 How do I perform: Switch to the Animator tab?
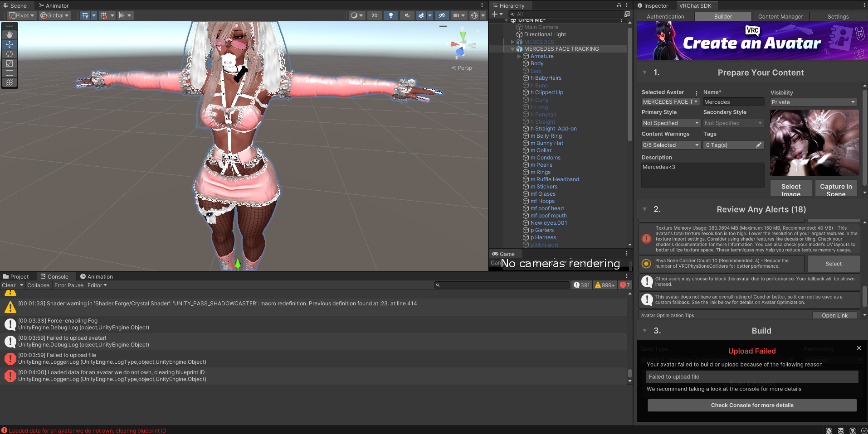click(54, 5)
